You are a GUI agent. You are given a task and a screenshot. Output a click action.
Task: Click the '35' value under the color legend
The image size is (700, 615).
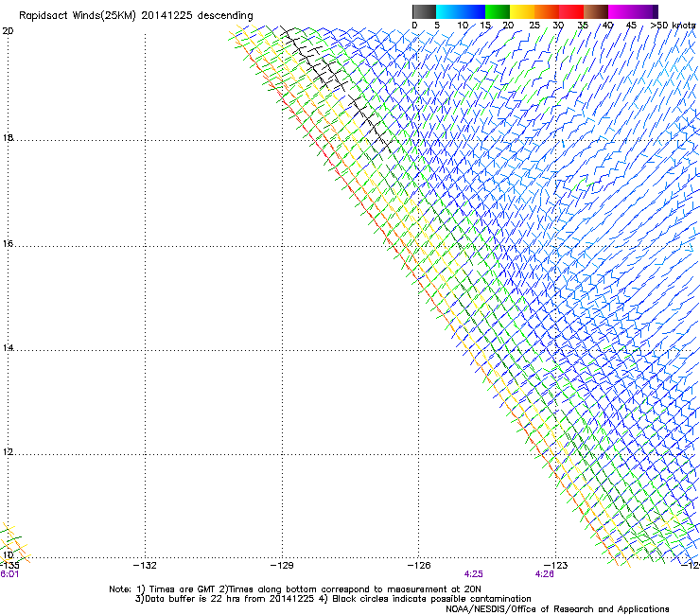pos(583,26)
